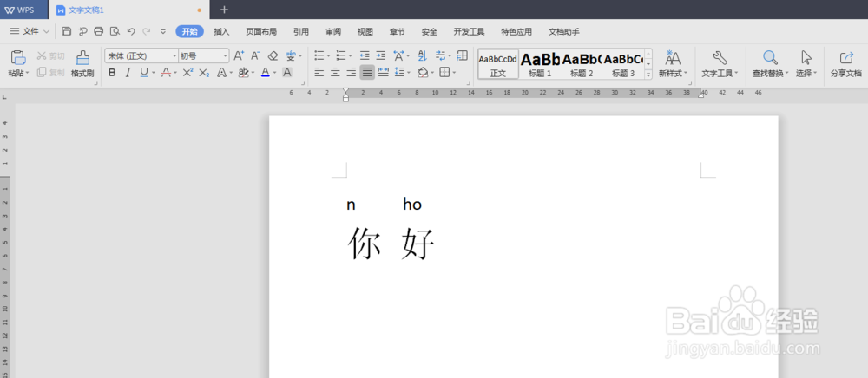Switch to the 插入 tab
The image size is (868, 378).
point(221,32)
